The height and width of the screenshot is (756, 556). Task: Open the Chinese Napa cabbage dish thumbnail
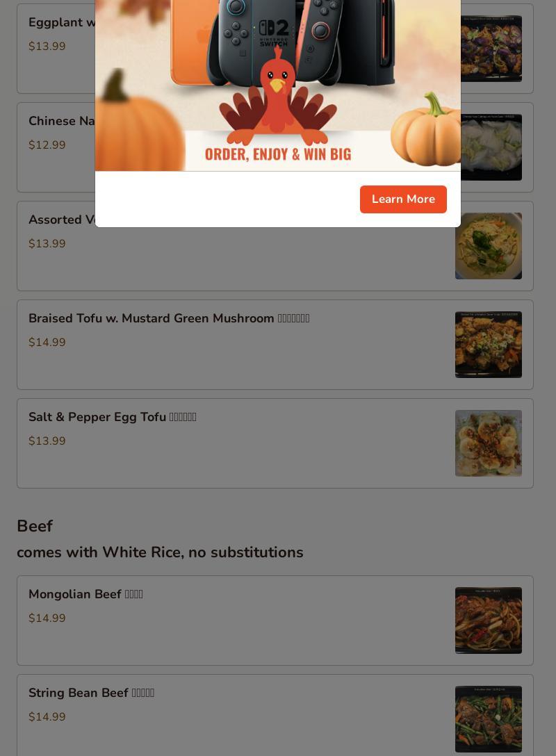point(491,147)
